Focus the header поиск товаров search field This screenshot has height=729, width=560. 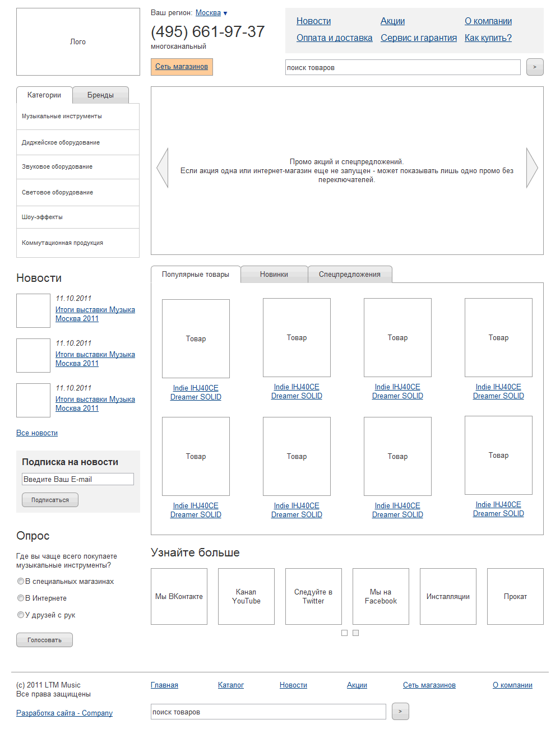[x=403, y=67]
